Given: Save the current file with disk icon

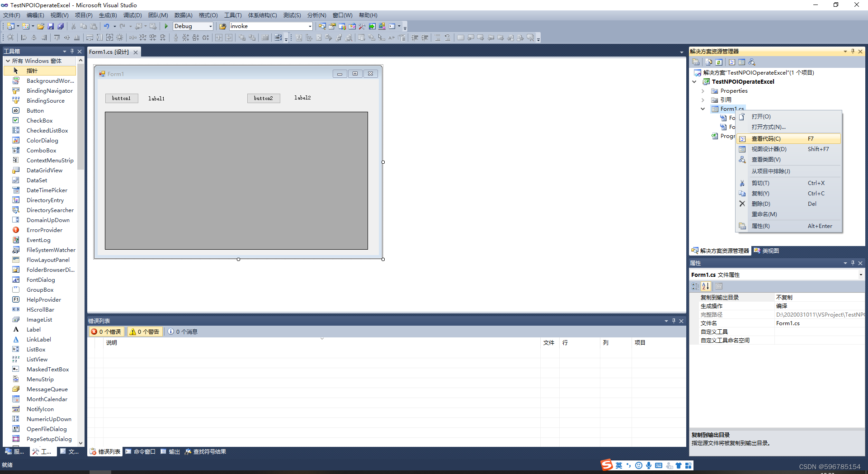Looking at the screenshot, I should click(51, 26).
